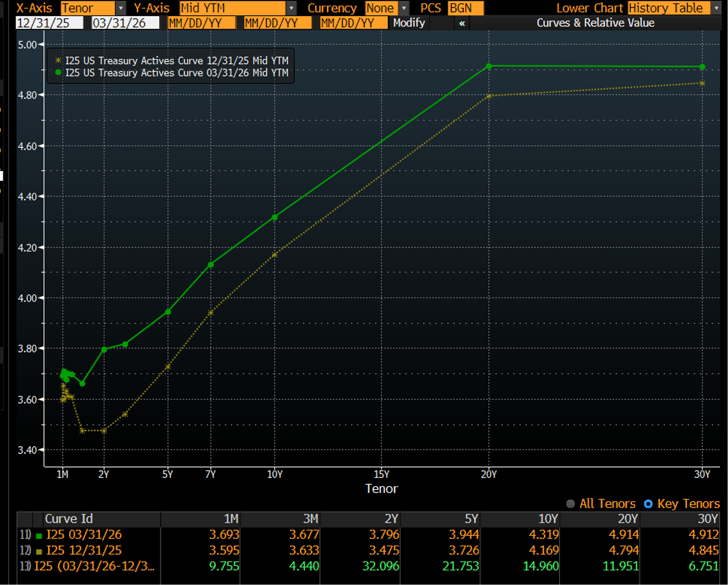728x585 pixels.
Task: Select row 13 spread difference curve
Action: pos(94,566)
